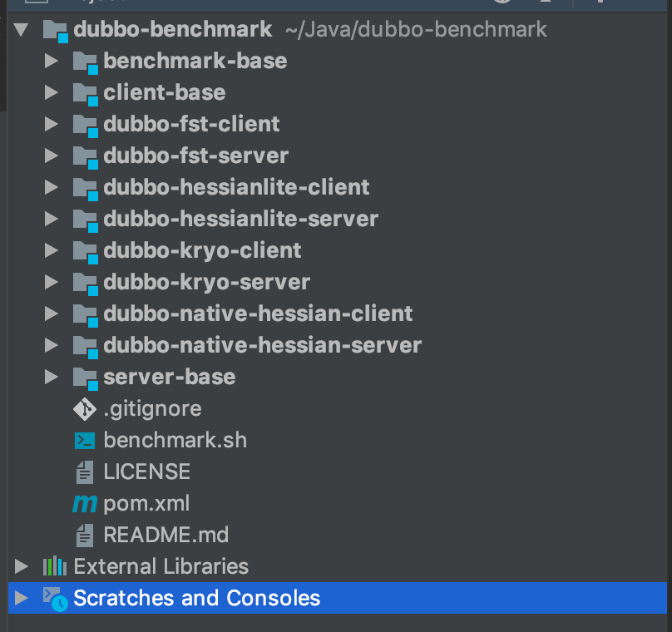This screenshot has width=672, height=632.
Task: Select the dubbo-hessianlite-server module
Action: click(240, 219)
